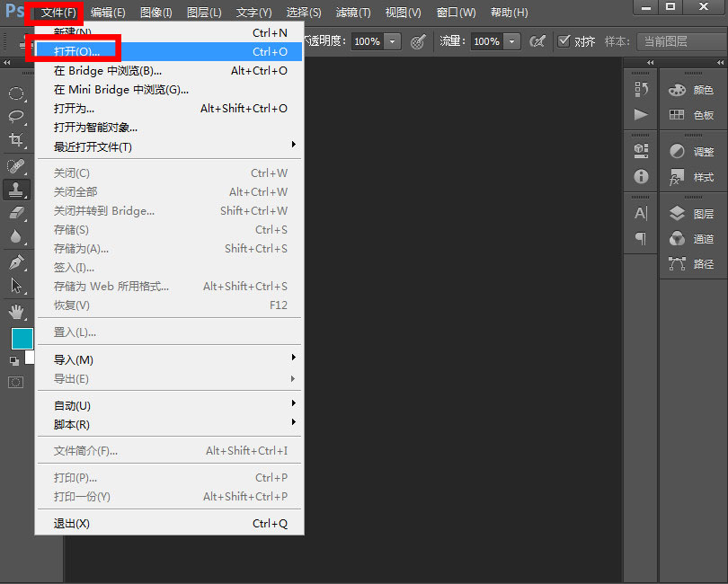Choose 打开(O)... from the File menu
728x584 pixels.
[169, 51]
